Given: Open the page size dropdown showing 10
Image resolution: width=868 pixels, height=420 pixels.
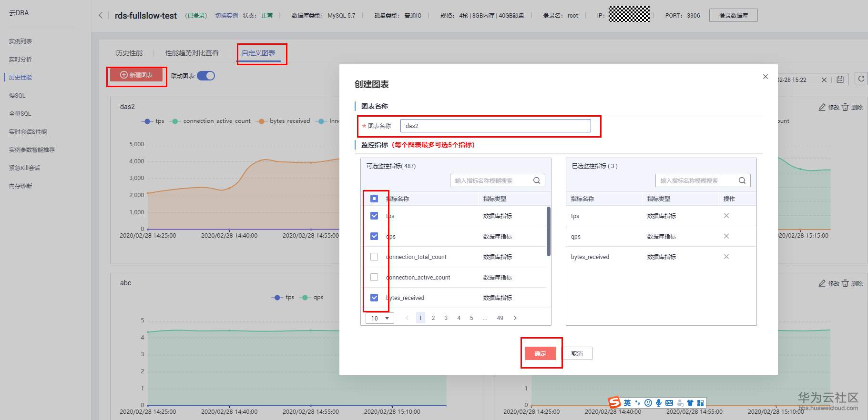Looking at the screenshot, I should coord(380,318).
